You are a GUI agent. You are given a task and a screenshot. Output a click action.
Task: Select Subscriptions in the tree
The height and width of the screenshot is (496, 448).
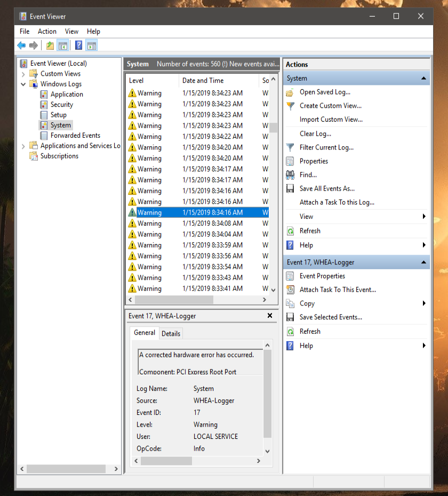(x=59, y=156)
